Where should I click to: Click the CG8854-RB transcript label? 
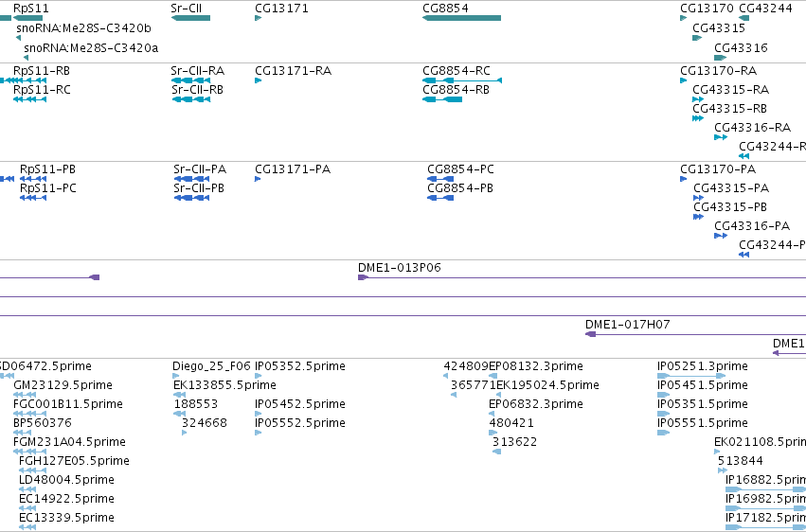tap(456, 90)
